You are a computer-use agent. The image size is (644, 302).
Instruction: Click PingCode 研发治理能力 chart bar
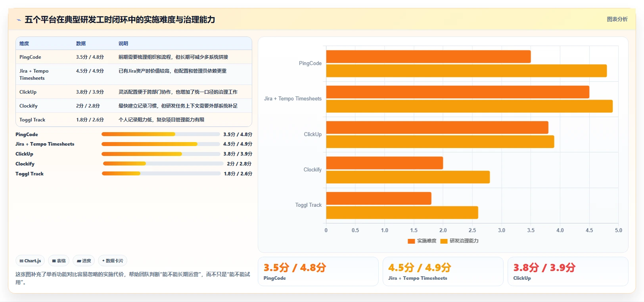pos(466,71)
